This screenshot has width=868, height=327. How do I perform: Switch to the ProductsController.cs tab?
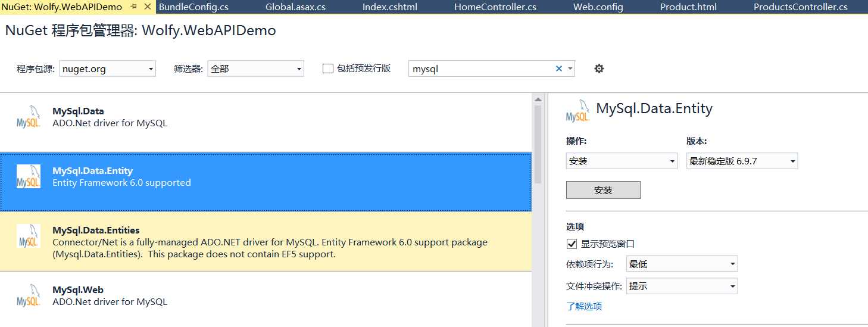tap(800, 7)
